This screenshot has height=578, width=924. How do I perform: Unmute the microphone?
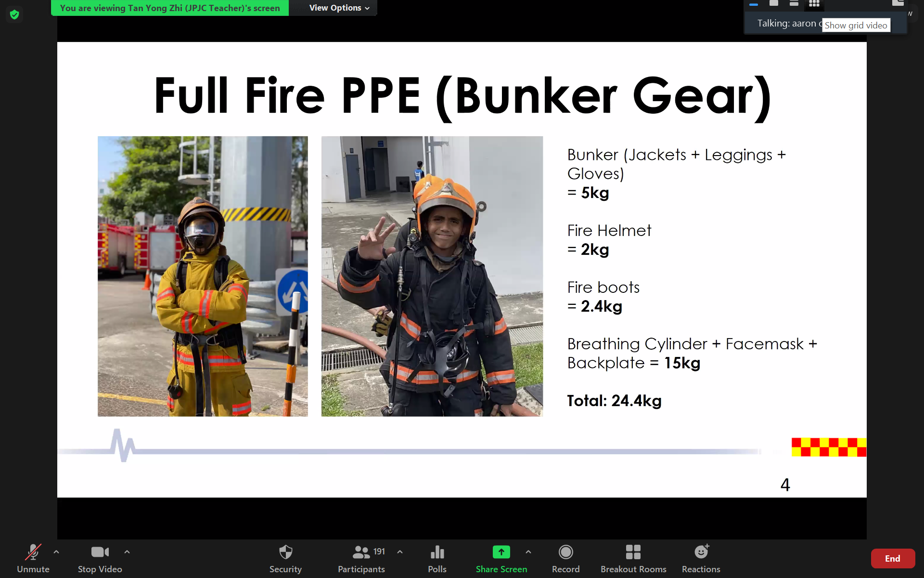33,558
